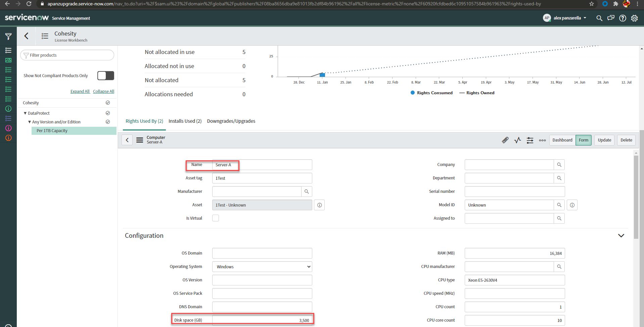
Task: Collapse the Any Version and/or Edition node
Action: (x=30, y=122)
